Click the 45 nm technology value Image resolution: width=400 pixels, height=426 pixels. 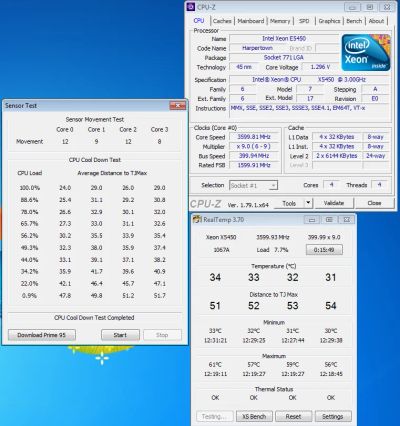coord(244,67)
